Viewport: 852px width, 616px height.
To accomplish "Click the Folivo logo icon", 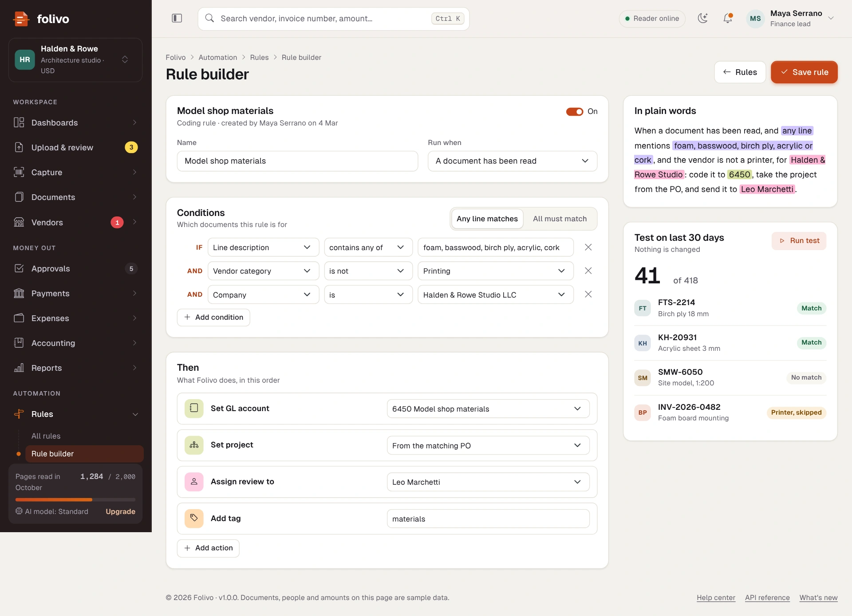I will coord(21,19).
